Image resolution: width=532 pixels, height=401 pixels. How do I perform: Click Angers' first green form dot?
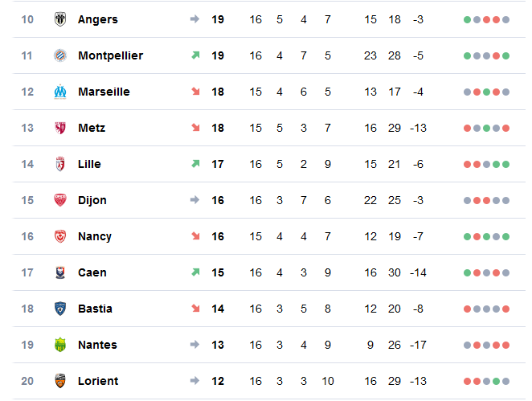467,19
